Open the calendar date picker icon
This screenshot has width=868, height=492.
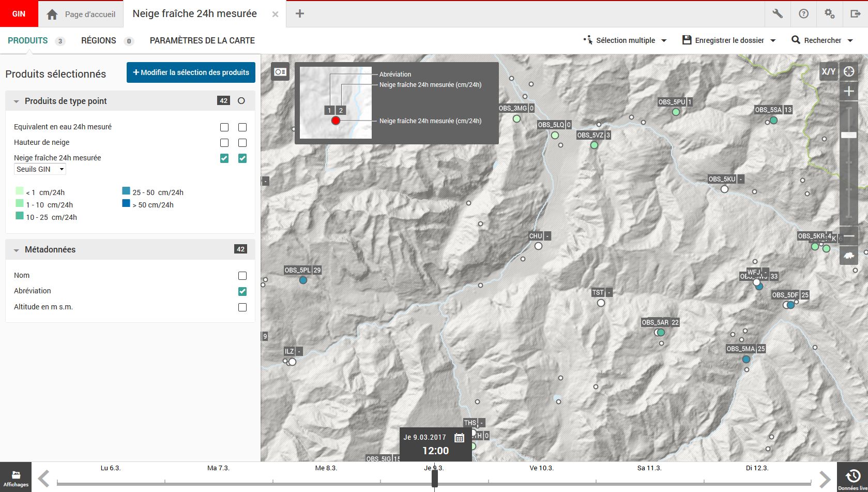point(459,438)
